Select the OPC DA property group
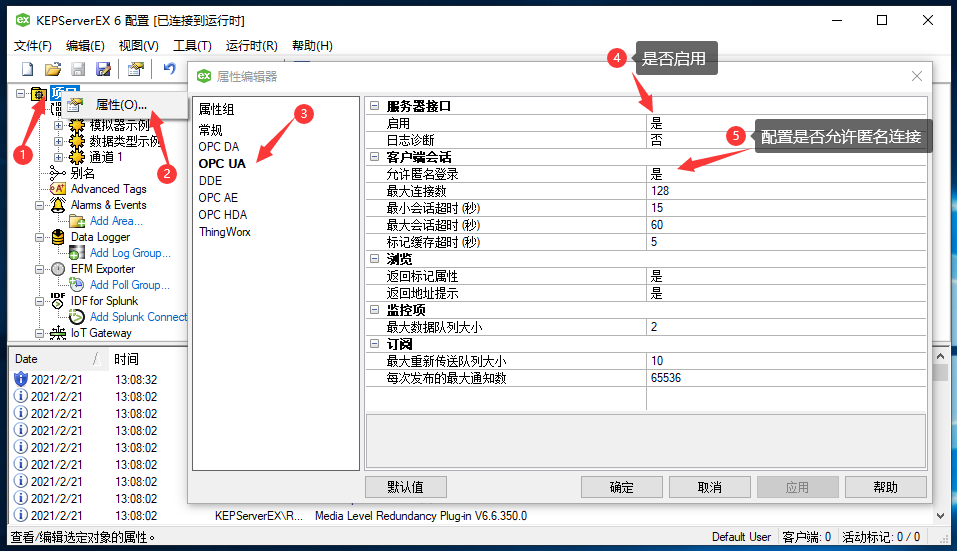The width and height of the screenshot is (957, 551). [218, 146]
